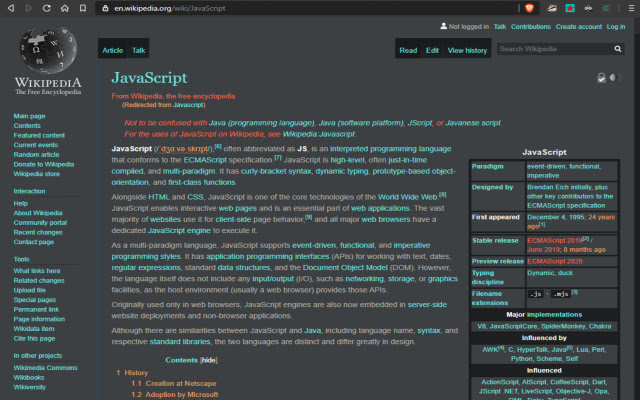Open the browser home page

tap(64, 8)
